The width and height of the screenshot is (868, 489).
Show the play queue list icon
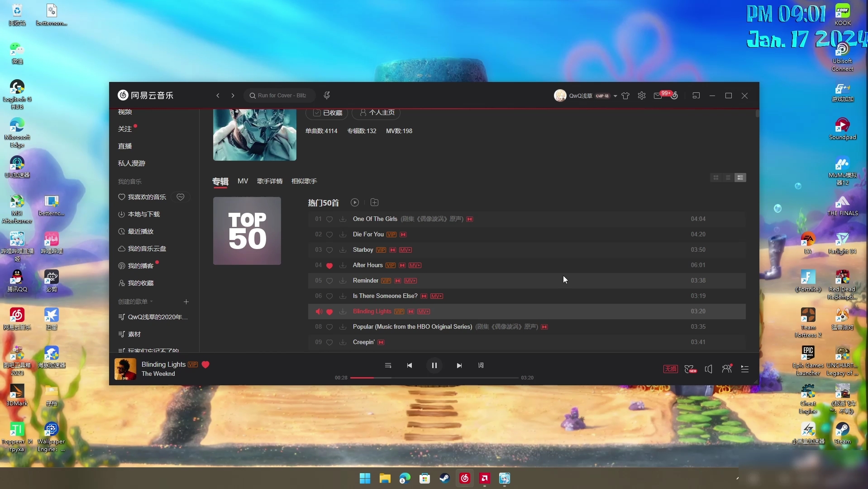point(744,369)
